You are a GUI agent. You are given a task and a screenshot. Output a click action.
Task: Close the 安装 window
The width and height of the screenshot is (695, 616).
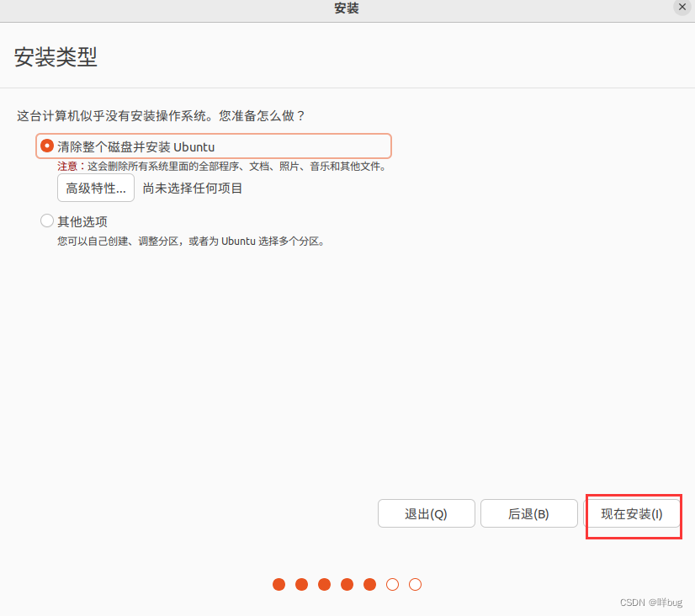[682, 7]
